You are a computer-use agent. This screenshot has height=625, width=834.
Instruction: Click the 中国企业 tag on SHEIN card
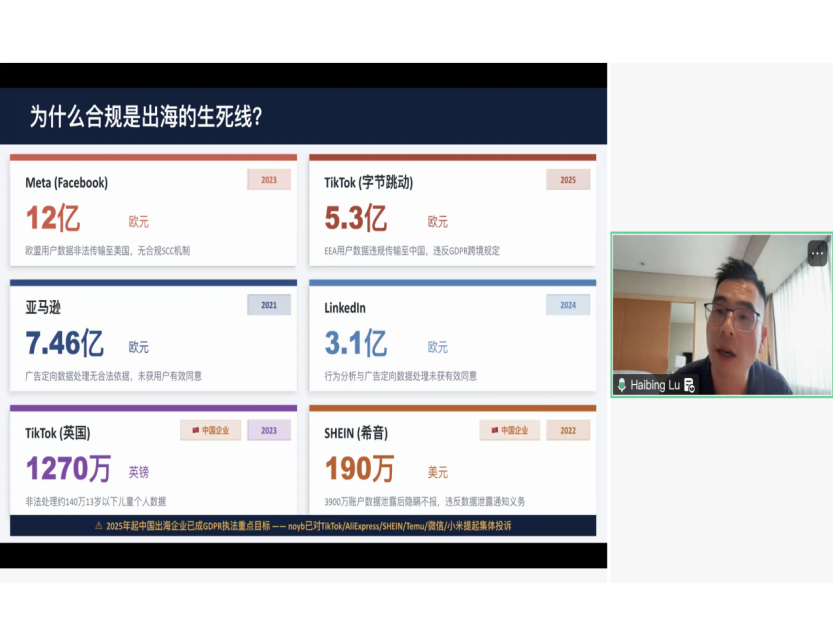[510, 430]
